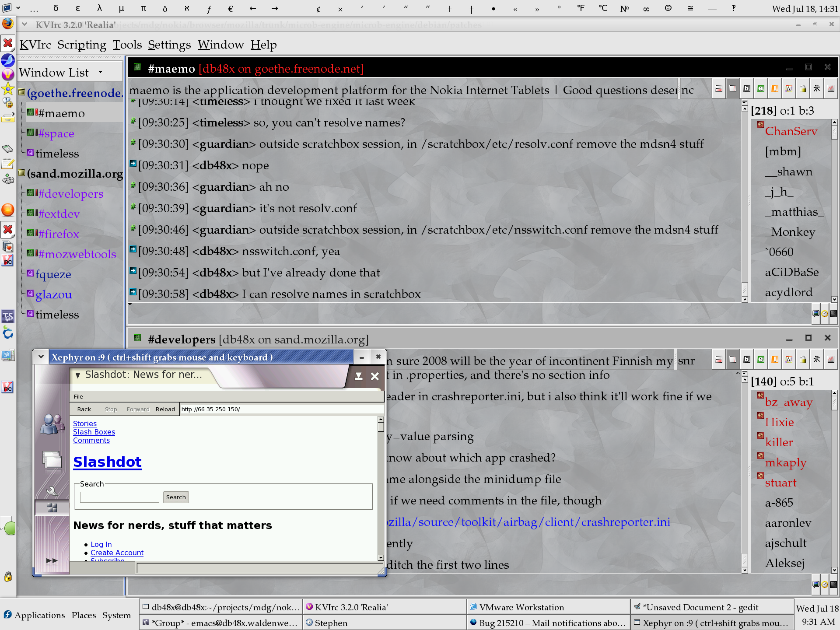This screenshot has height=630, width=840.
Task: Open the Xephyr window title menu chevron
Action: (41, 357)
